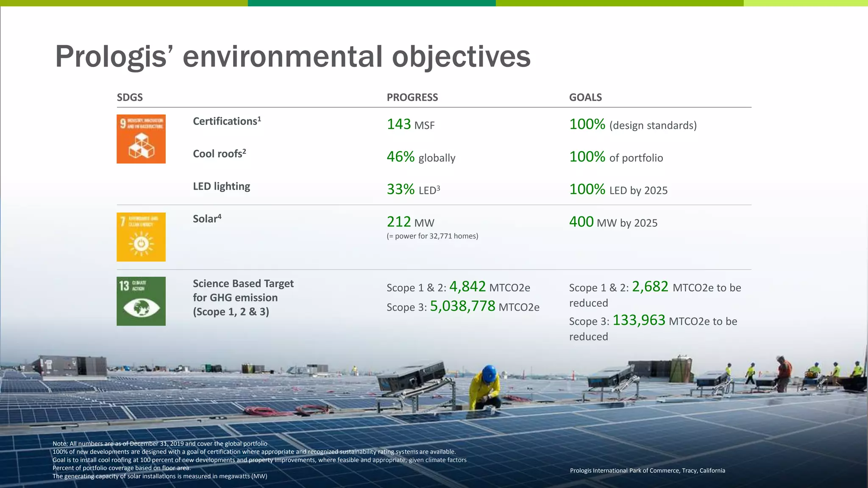Click the 212 MW solar progress value
The height and width of the screenshot is (488, 868).
pyautogui.click(x=410, y=222)
